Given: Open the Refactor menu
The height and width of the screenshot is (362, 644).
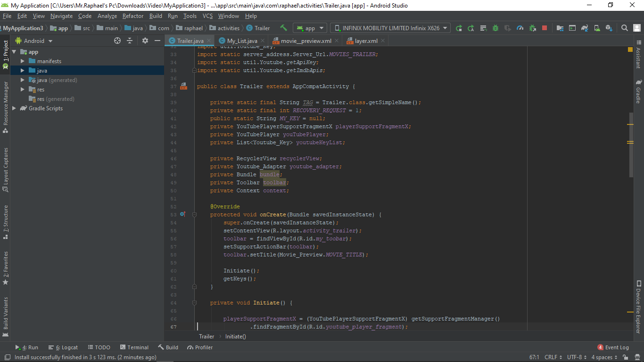Looking at the screenshot, I should (x=133, y=16).
